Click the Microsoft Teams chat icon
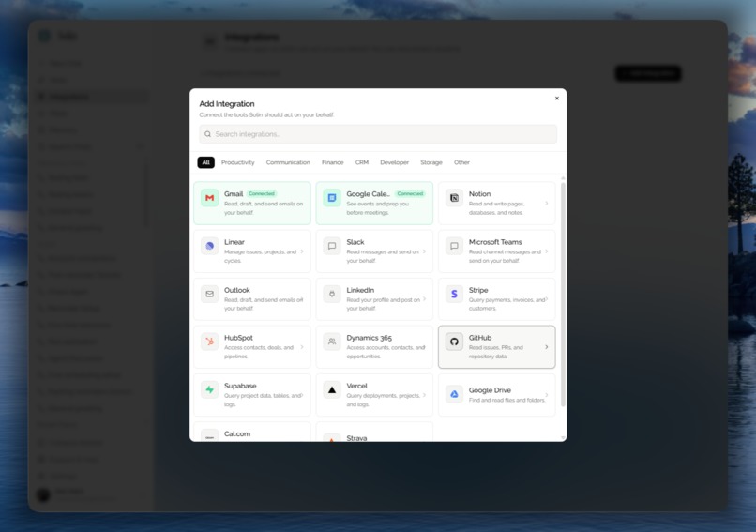 [x=454, y=246]
